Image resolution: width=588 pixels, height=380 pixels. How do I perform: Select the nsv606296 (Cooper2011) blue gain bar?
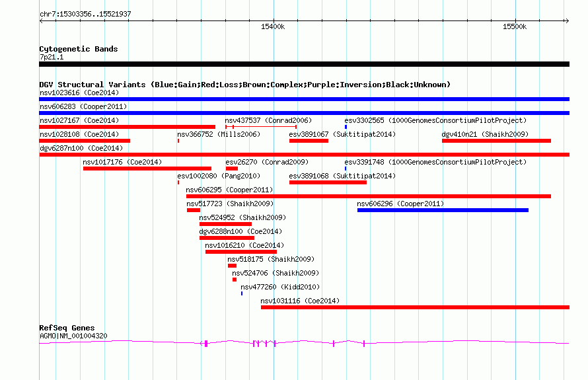(x=443, y=210)
